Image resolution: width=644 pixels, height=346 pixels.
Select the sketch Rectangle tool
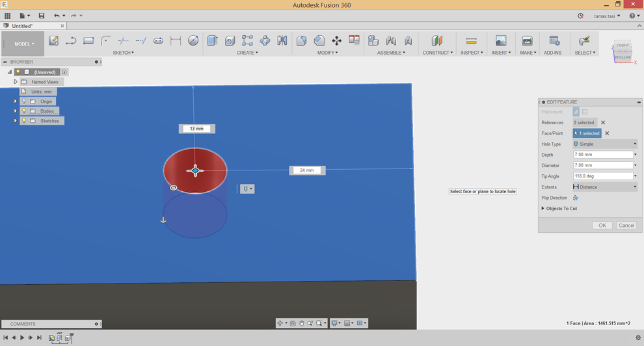(88, 40)
